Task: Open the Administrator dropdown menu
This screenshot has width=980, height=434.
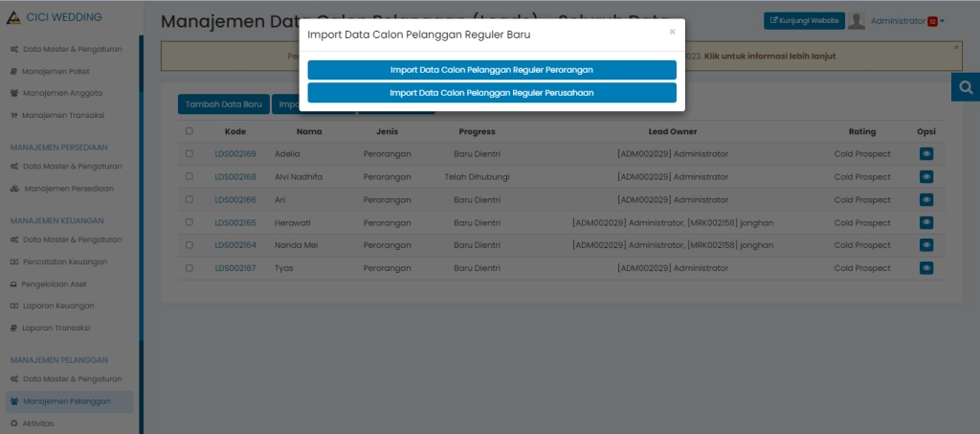Action: pyautogui.click(x=905, y=21)
